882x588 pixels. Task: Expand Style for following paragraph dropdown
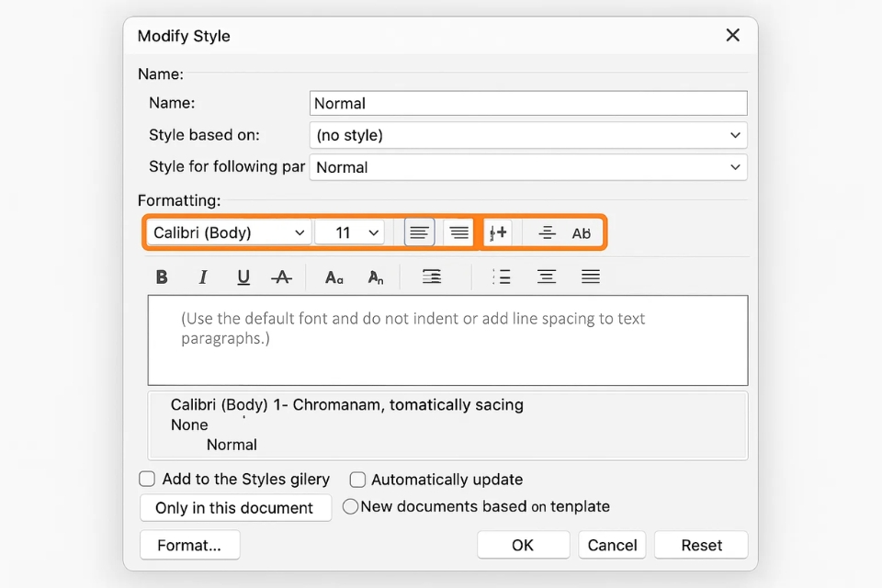coord(528,167)
